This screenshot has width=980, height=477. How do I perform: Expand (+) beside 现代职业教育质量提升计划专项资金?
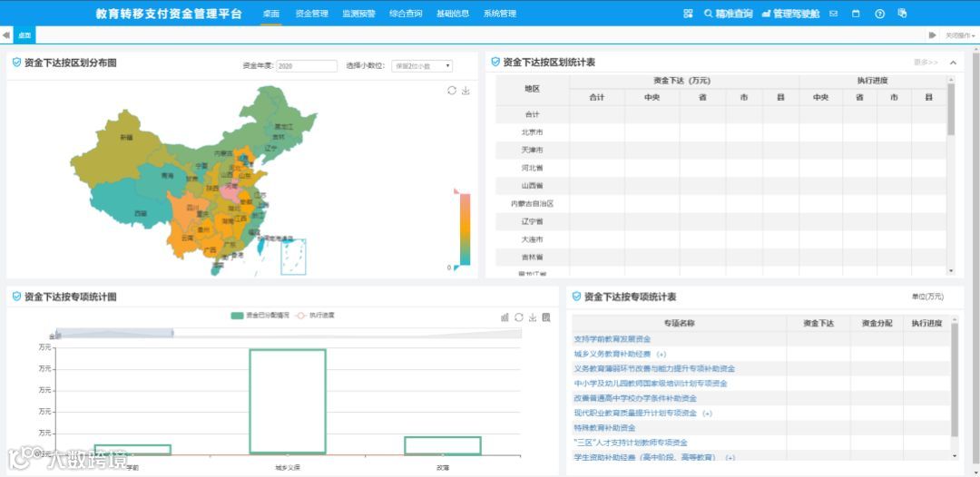coord(708,414)
